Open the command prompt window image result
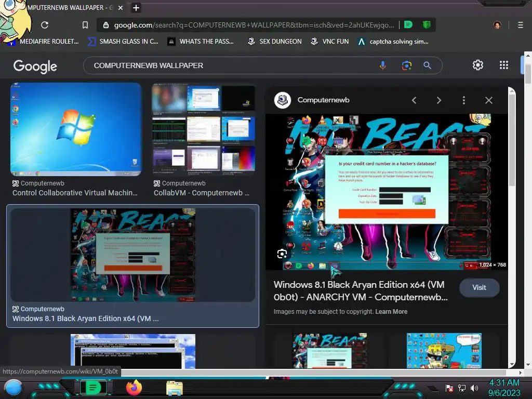 click(x=132, y=351)
